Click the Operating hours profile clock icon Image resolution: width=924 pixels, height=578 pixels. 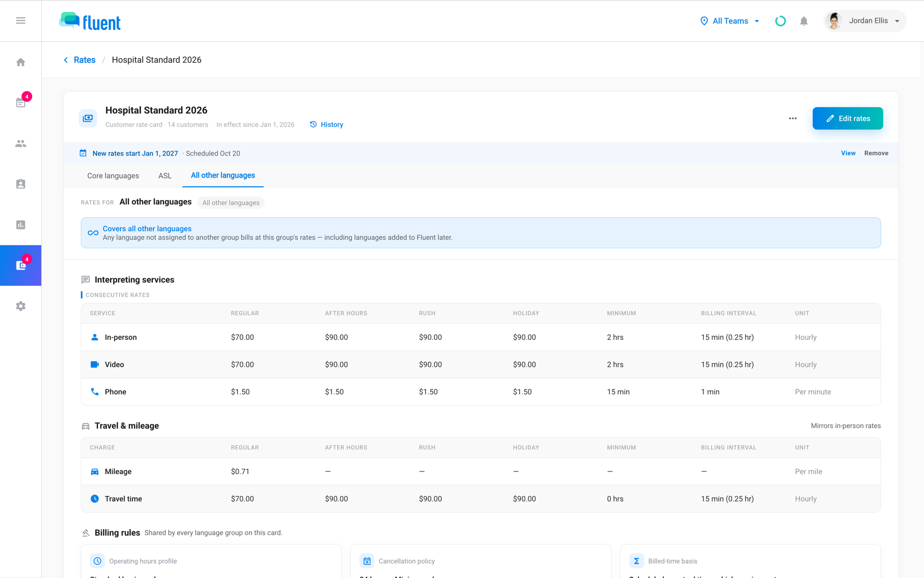tap(97, 561)
